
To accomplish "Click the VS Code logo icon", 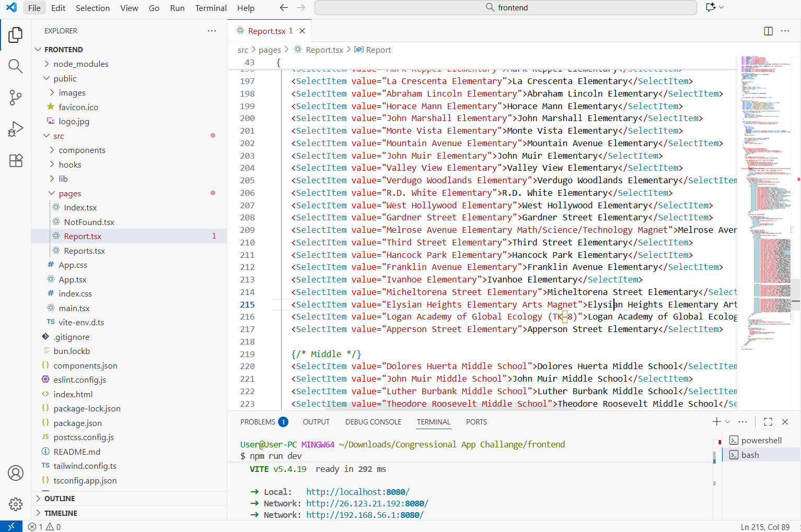I will pos(11,7).
